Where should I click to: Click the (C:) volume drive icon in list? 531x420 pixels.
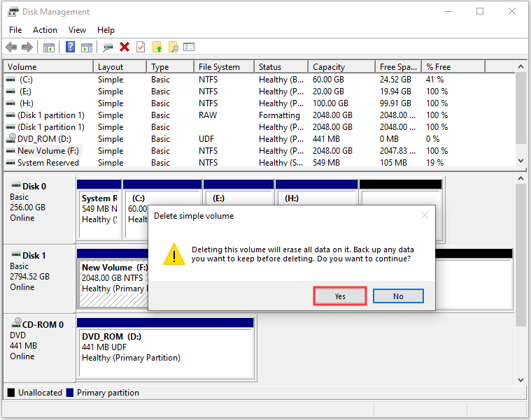point(10,80)
